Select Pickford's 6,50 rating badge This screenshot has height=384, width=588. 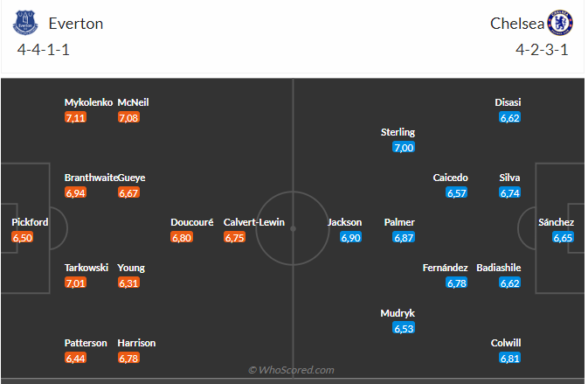[x=23, y=238]
